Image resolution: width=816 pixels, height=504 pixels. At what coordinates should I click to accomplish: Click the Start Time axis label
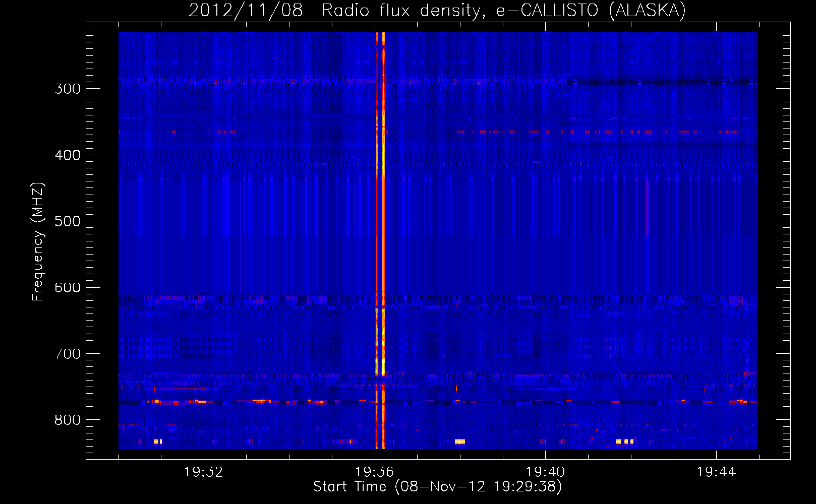437,487
